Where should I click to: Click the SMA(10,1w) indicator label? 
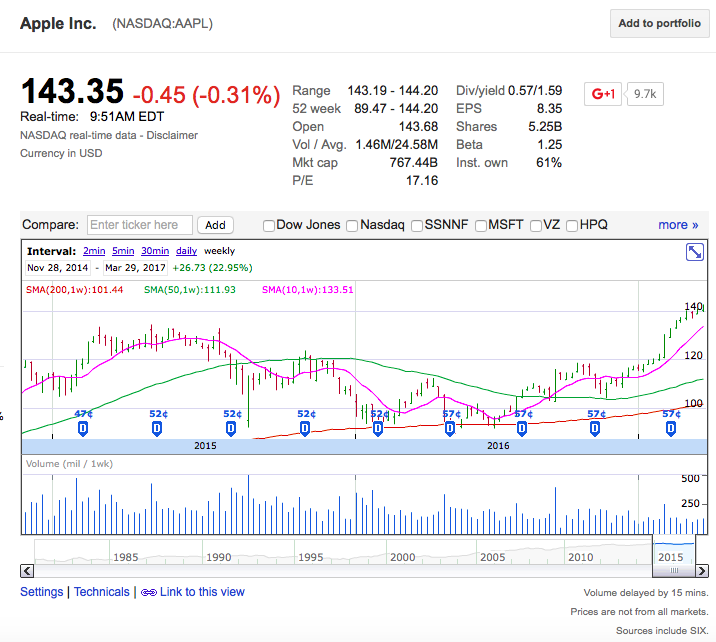[307, 289]
